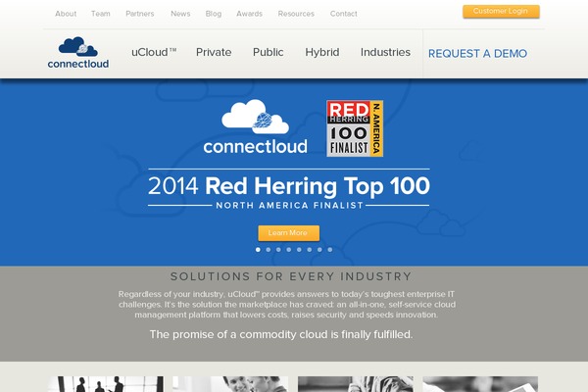This screenshot has height=392, width=588.
Task: Select the Private menu item
Action: click(214, 52)
